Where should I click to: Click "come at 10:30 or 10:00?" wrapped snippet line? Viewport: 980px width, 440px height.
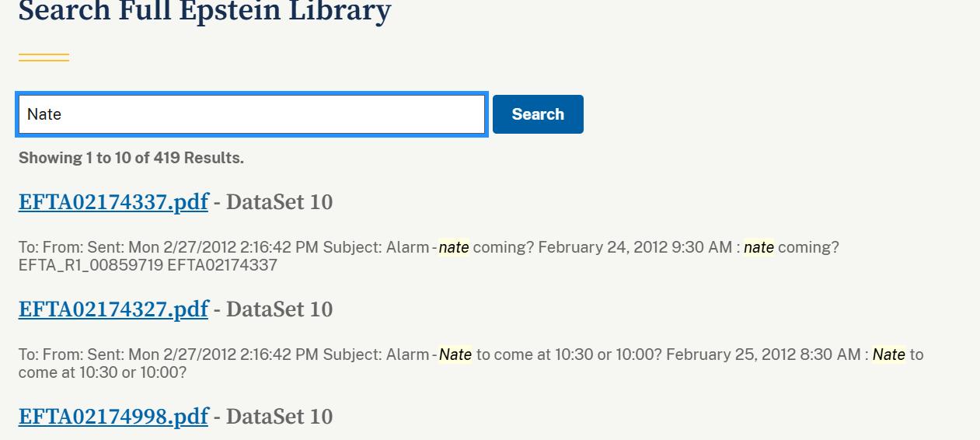click(103, 372)
